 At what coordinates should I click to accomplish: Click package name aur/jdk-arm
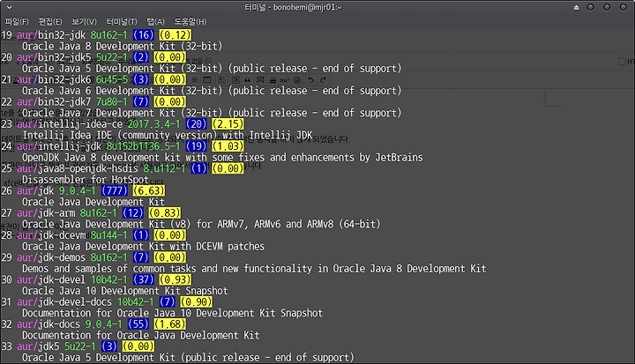46,213
